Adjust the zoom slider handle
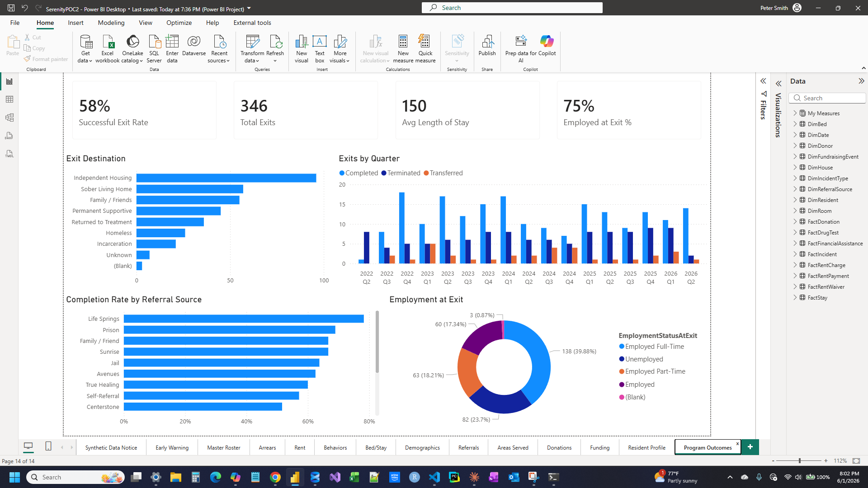868x488 pixels. pyautogui.click(x=800, y=461)
